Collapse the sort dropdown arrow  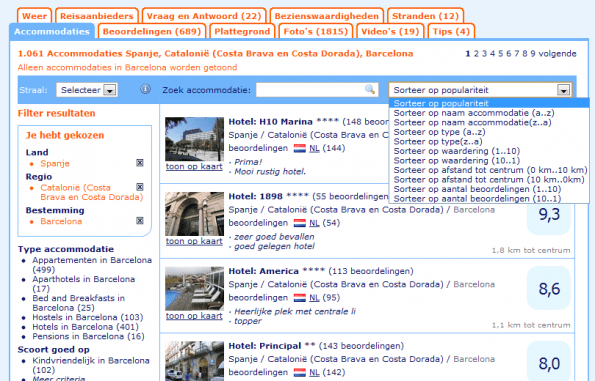pos(563,90)
